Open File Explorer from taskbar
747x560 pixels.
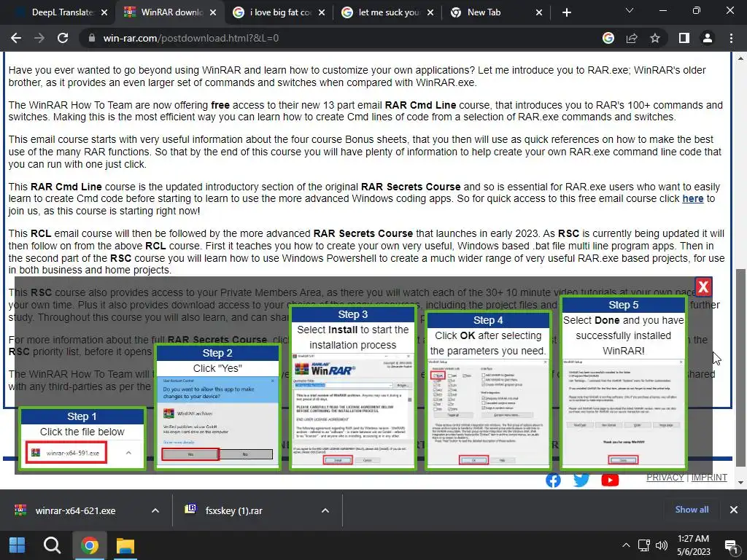click(x=125, y=545)
